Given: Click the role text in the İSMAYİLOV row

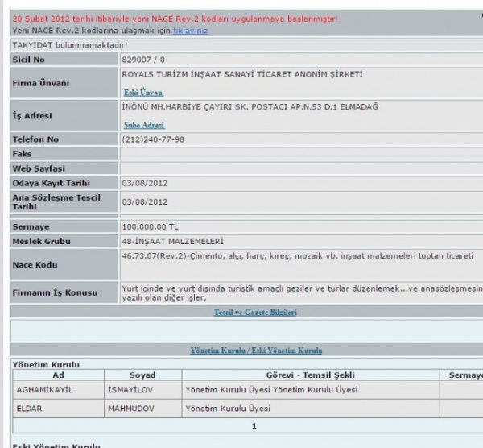Looking at the screenshot, I should point(272,390).
